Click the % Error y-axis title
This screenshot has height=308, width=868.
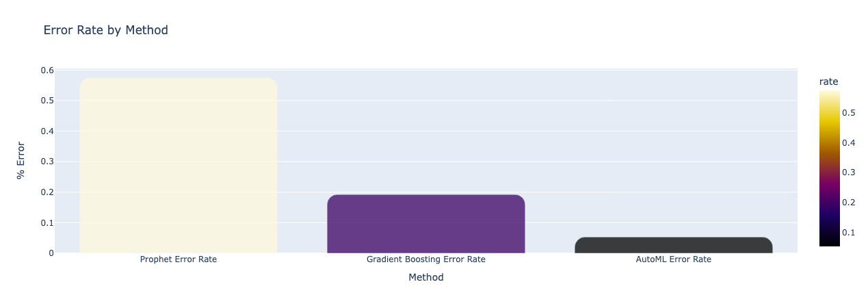(21, 160)
